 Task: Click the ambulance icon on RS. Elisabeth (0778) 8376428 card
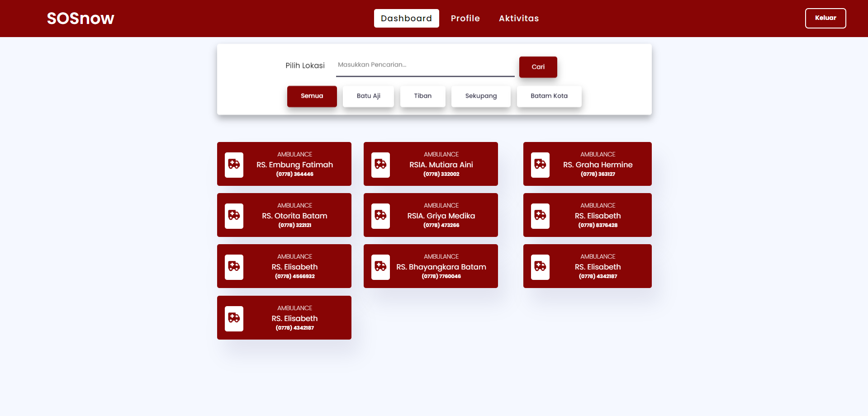[x=540, y=216]
